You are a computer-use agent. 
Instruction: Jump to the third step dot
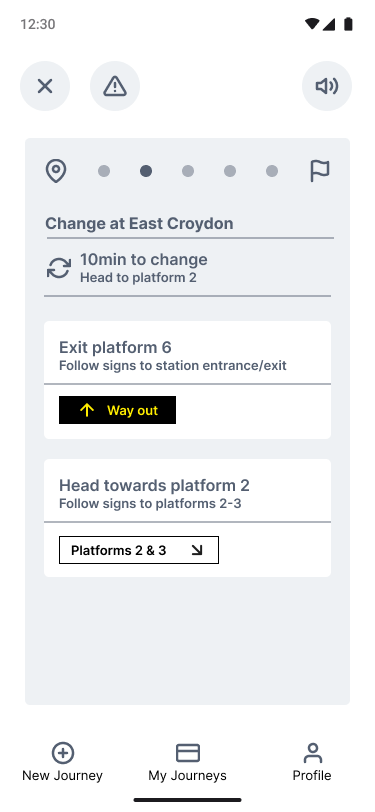pyautogui.click(x=188, y=171)
